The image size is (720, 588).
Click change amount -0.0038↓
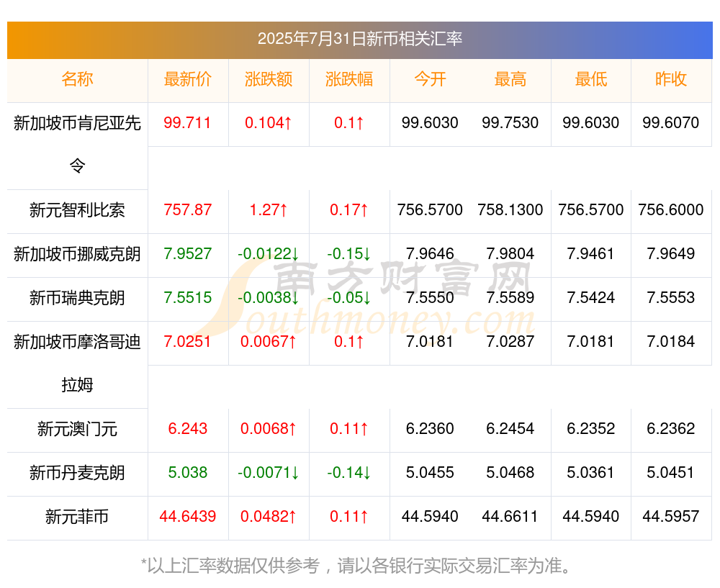tap(269, 298)
